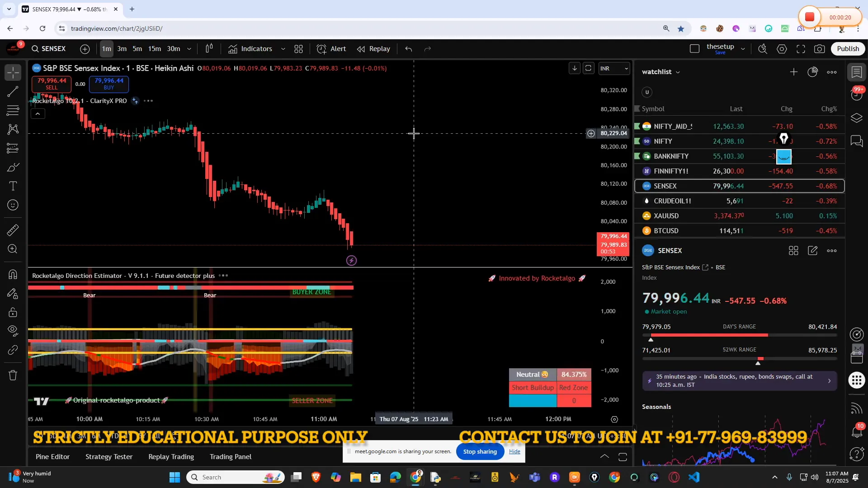Select the 1m timeframe
Screen dimensions: 868x488
pos(106,49)
